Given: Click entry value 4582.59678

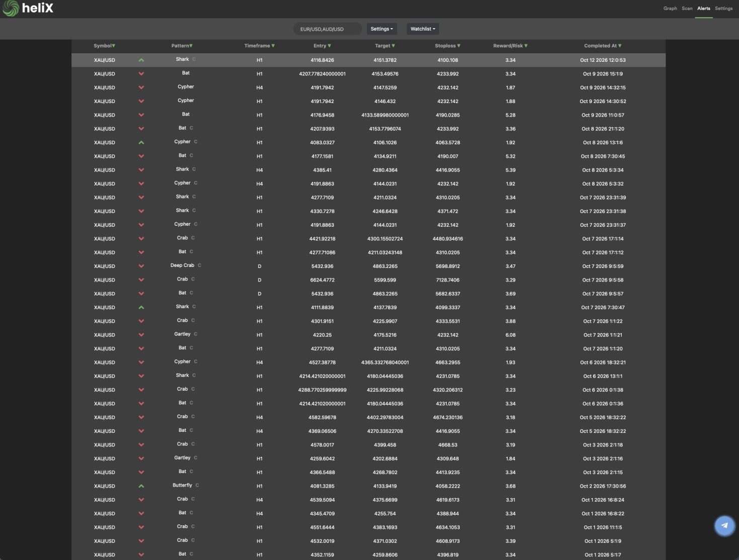Looking at the screenshot, I should (322, 417).
